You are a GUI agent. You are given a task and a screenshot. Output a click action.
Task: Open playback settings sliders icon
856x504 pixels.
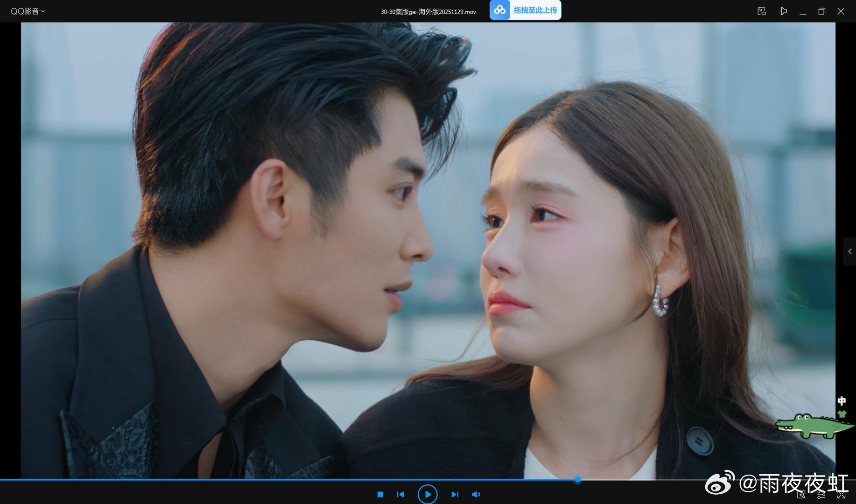[x=821, y=495]
